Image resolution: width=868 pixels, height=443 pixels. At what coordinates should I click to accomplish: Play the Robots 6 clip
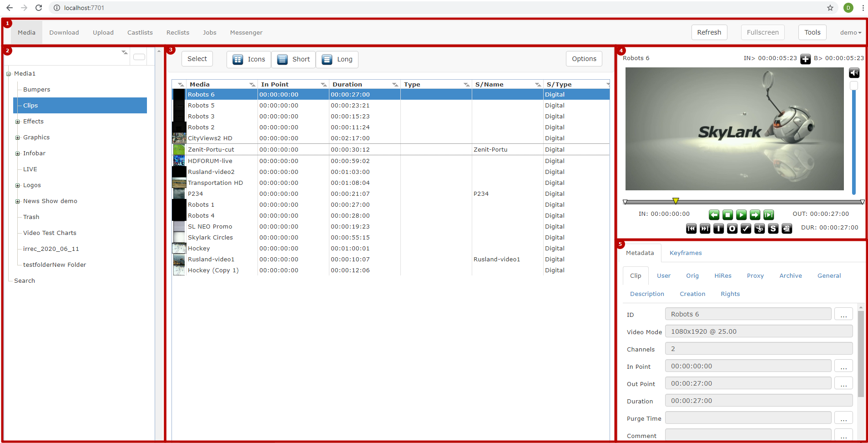point(741,214)
